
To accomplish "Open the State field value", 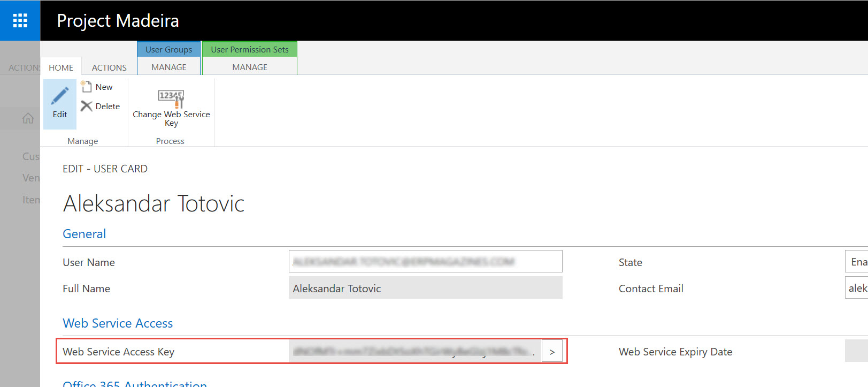I will coord(856,262).
